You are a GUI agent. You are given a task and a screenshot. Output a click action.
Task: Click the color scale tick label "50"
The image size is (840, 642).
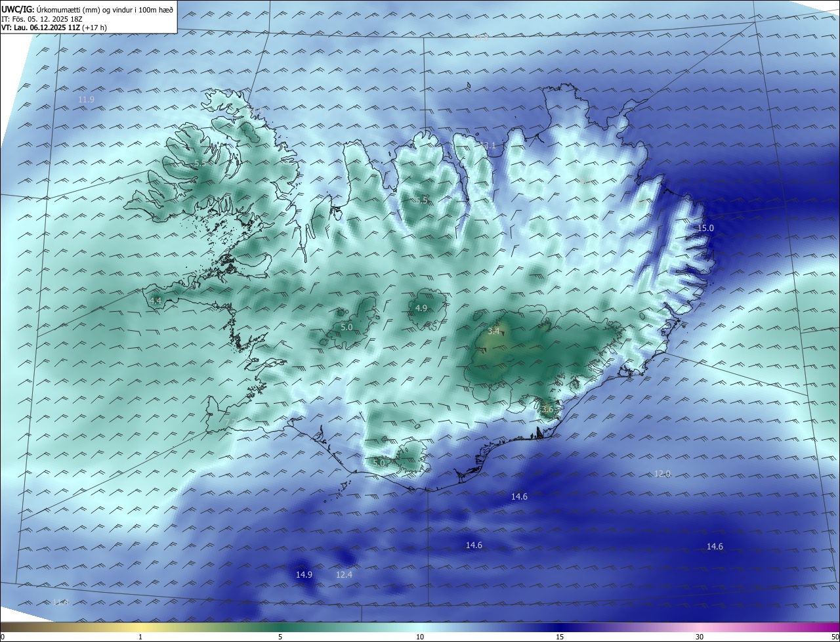(835, 637)
